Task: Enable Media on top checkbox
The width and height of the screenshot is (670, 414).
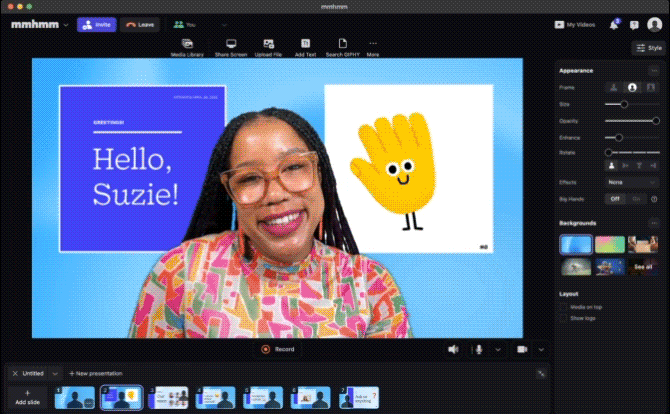Action: pyautogui.click(x=564, y=307)
